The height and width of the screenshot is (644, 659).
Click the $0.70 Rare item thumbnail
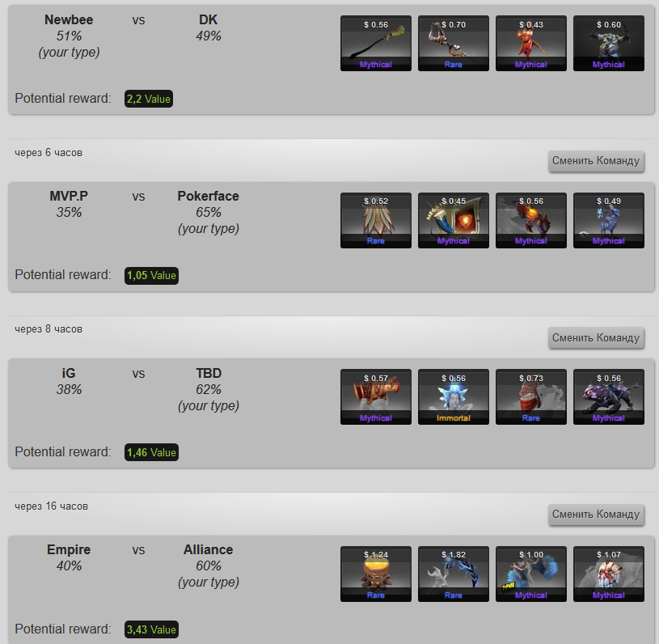tap(454, 44)
